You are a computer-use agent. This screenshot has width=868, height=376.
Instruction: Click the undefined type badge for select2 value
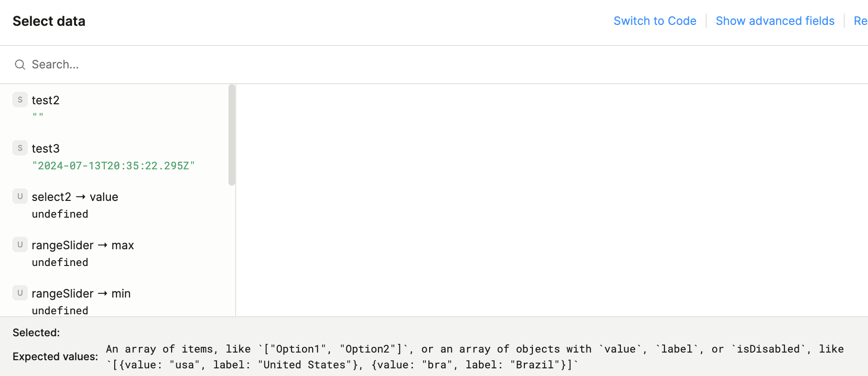tap(20, 197)
